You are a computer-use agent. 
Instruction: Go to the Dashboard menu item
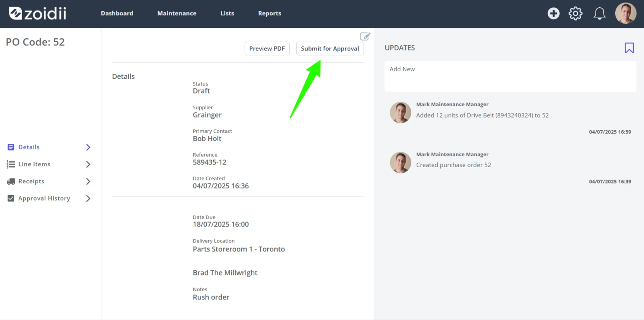[x=117, y=13]
